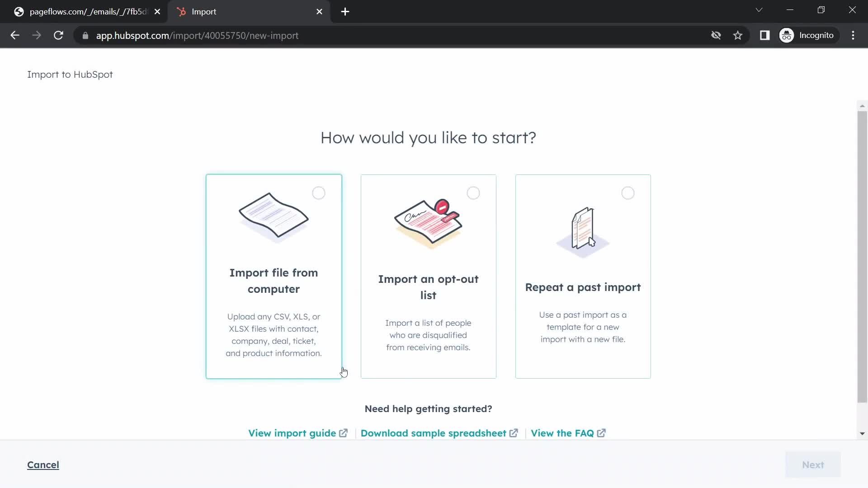Click the pageflows tab favicon icon

[19, 11]
